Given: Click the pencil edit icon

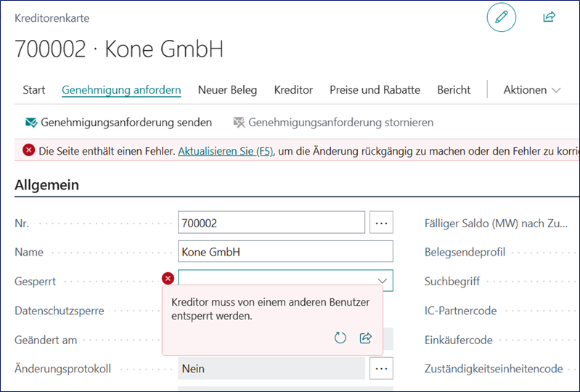Looking at the screenshot, I should pos(501,17).
